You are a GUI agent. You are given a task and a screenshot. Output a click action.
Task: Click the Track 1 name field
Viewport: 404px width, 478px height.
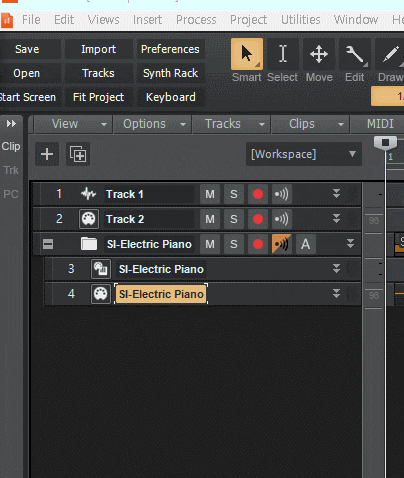tap(149, 194)
